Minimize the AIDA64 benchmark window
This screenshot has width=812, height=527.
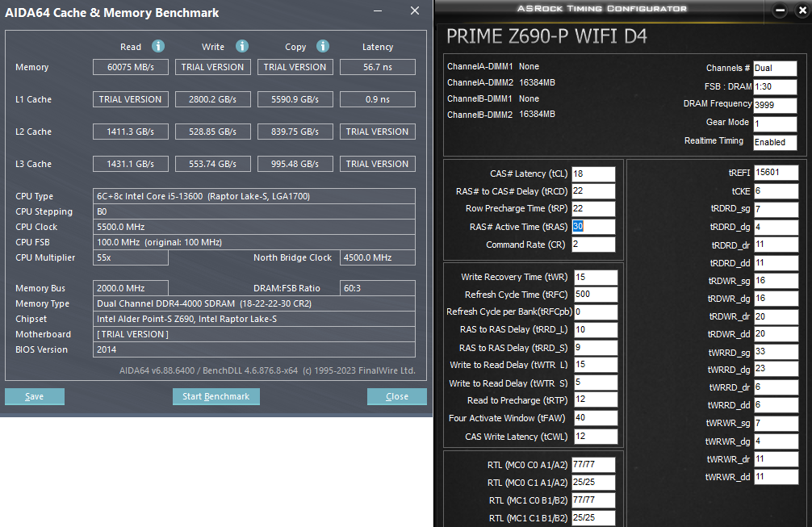tap(378, 10)
